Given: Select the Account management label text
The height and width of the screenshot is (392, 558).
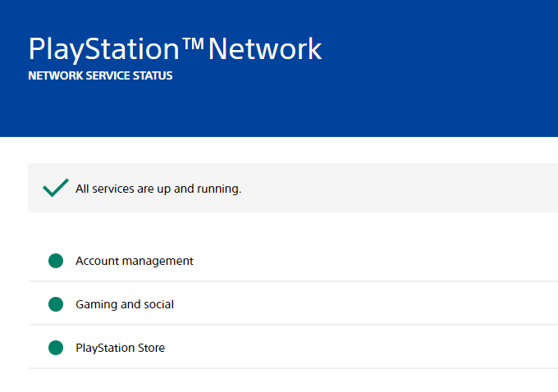Looking at the screenshot, I should (134, 261).
